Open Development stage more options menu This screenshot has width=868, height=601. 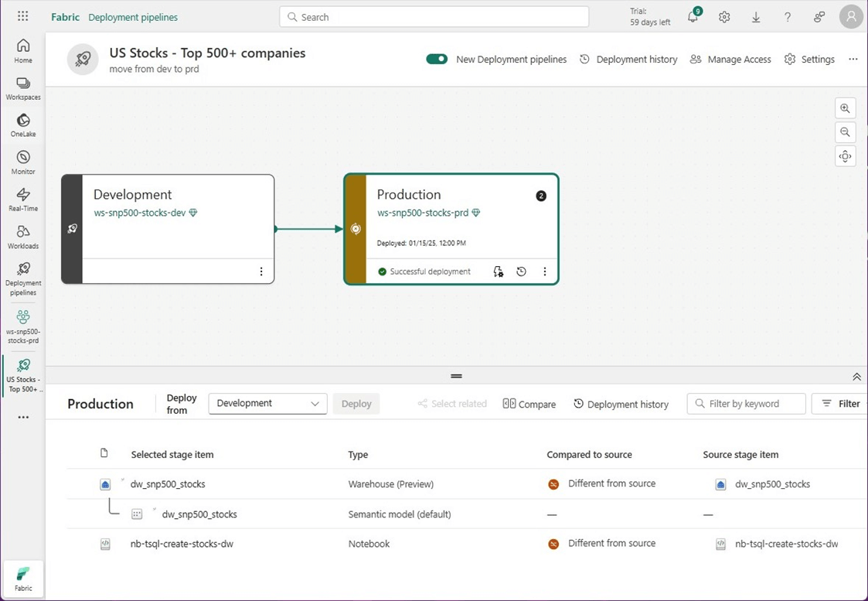pyautogui.click(x=261, y=271)
